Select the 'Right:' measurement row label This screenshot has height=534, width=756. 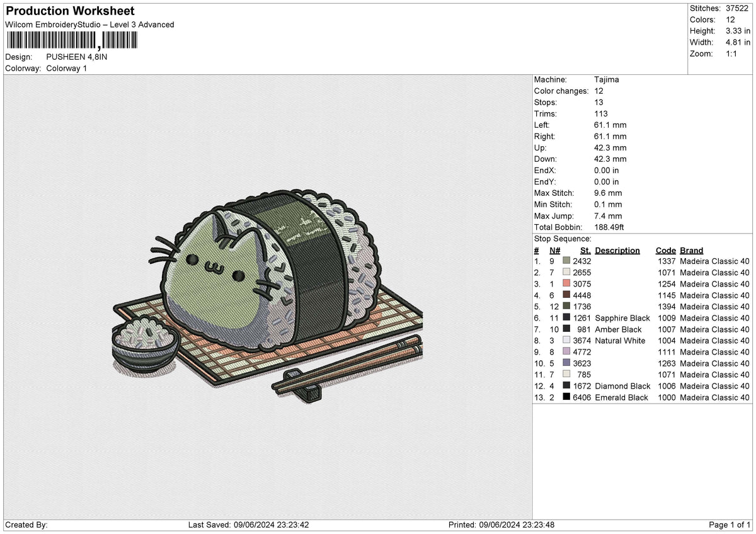coord(545,137)
